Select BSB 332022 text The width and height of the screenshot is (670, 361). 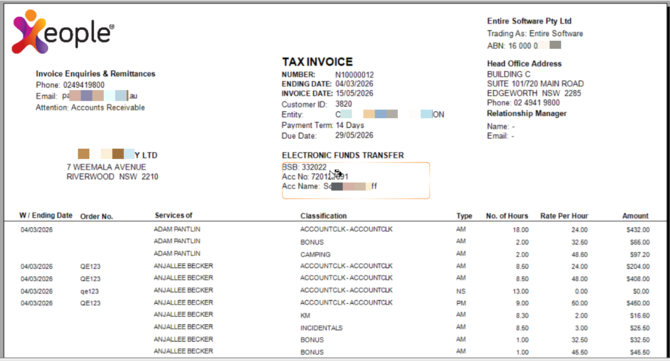(x=304, y=167)
